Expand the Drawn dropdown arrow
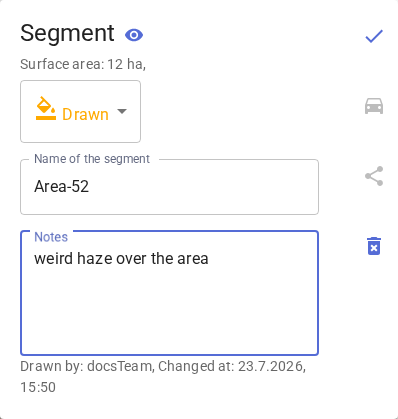This screenshot has width=398, height=419. coord(122,111)
